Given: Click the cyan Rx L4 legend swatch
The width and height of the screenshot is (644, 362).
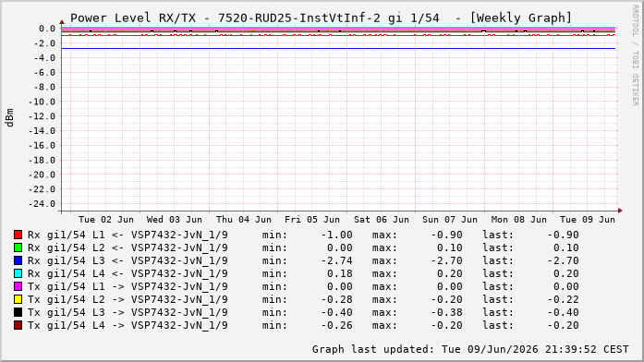Looking at the screenshot, I should coord(18,273).
